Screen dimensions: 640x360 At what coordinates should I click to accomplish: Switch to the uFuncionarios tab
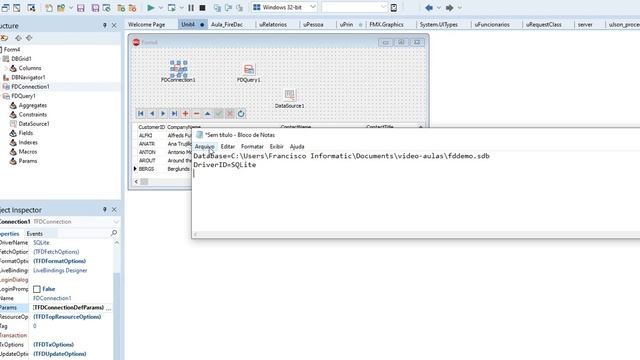coord(492,24)
